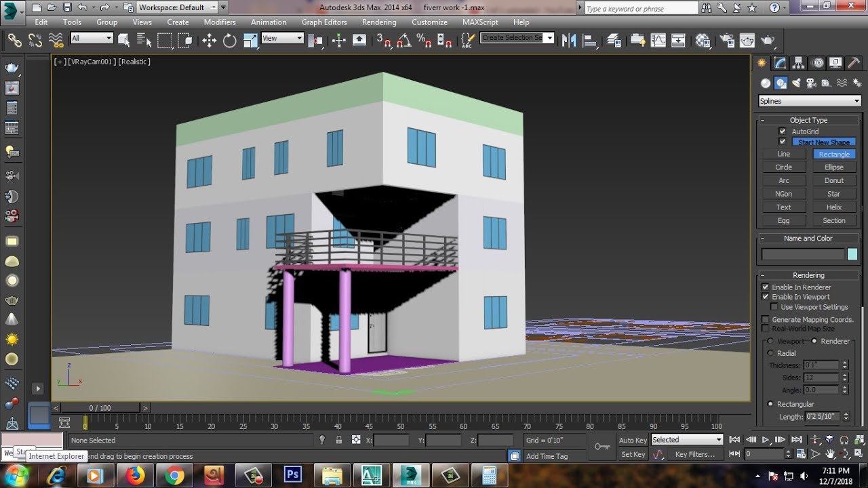The width and height of the screenshot is (868, 488).
Task: Open the Material Editor icon
Action: point(703,40)
